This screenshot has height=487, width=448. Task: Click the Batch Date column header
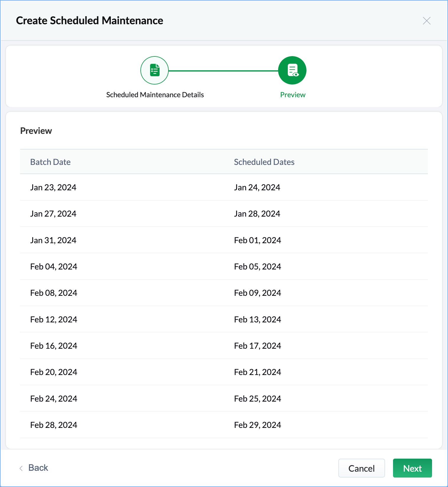pos(50,162)
